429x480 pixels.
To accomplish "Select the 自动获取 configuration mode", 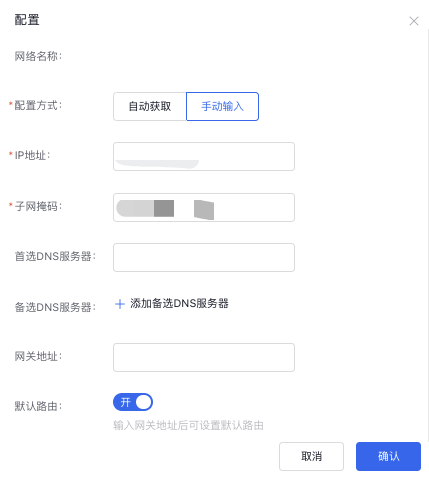I will [x=150, y=106].
